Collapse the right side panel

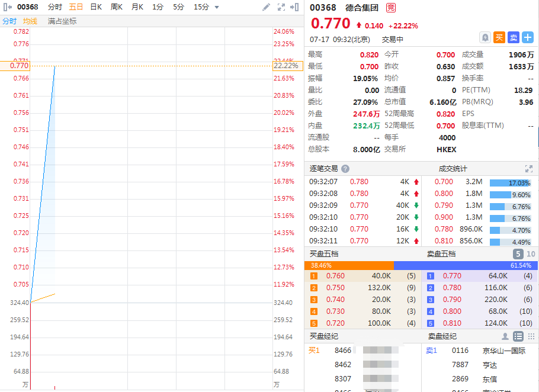(x=295, y=7)
